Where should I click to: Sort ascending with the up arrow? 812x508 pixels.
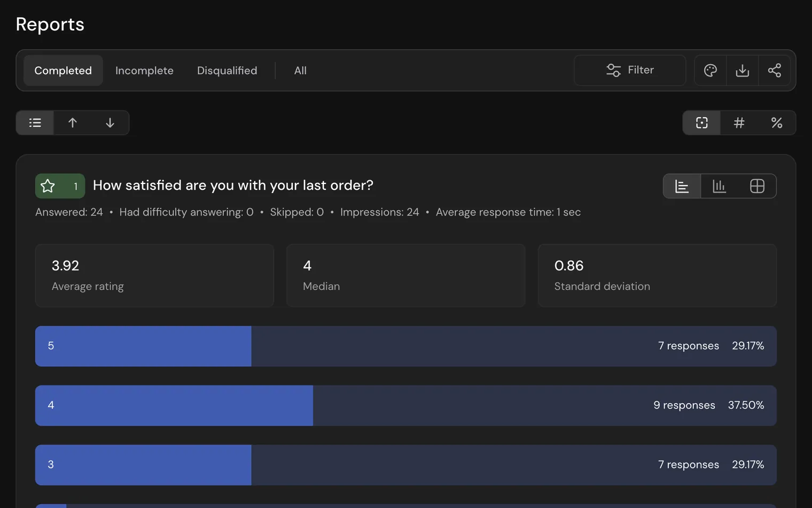click(73, 123)
